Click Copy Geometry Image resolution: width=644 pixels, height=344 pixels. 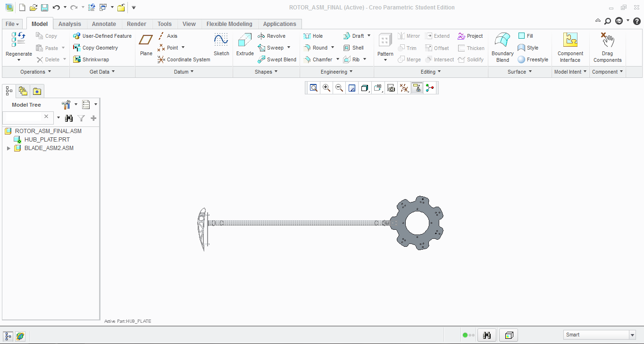pos(96,48)
